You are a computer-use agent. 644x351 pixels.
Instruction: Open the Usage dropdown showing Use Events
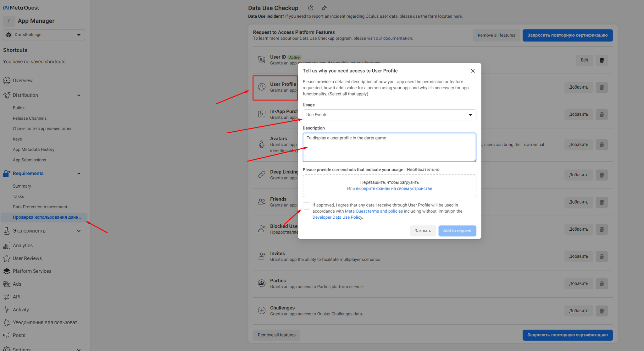point(389,115)
